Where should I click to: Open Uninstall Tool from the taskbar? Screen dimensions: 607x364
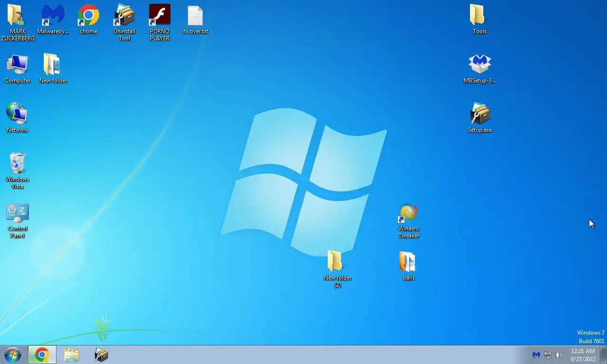tap(101, 355)
